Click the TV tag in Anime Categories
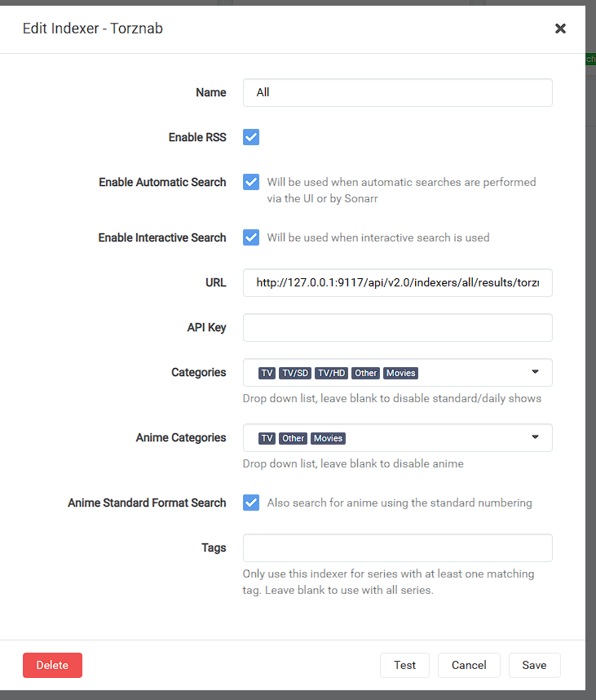 tap(267, 438)
